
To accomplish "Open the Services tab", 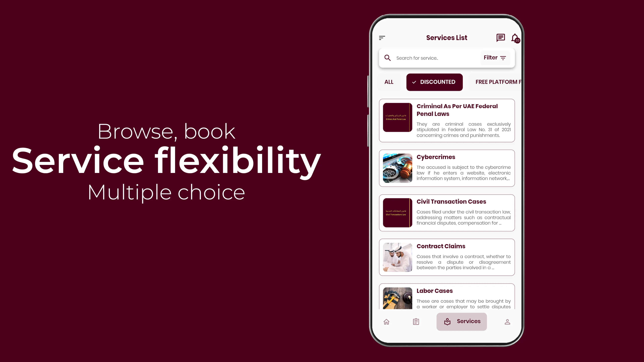I will point(461,321).
